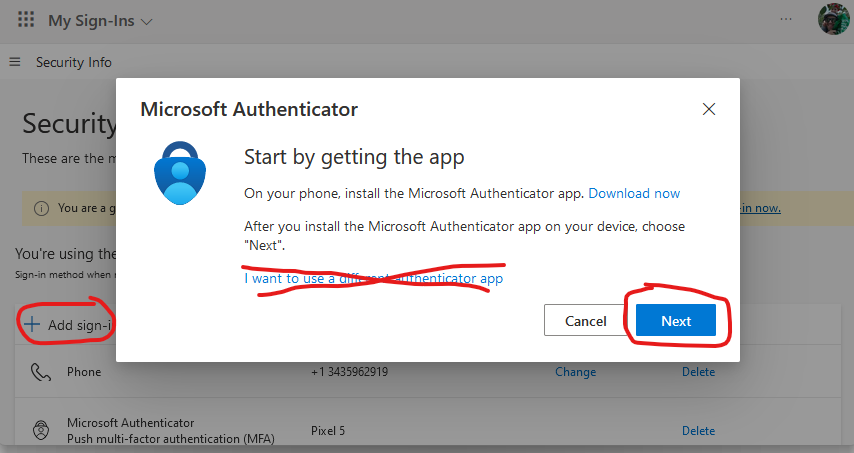Click the Pixel 5 device text
The image size is (854, 453).
tap(328, 431)
